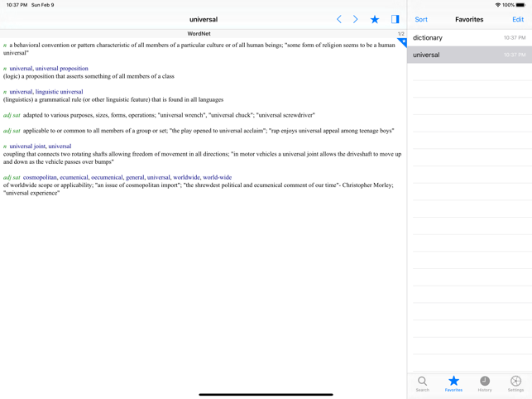Viewport: 532px width, 399px height.
Task: Go back to previous entry arrow
Action: [338, 19]
